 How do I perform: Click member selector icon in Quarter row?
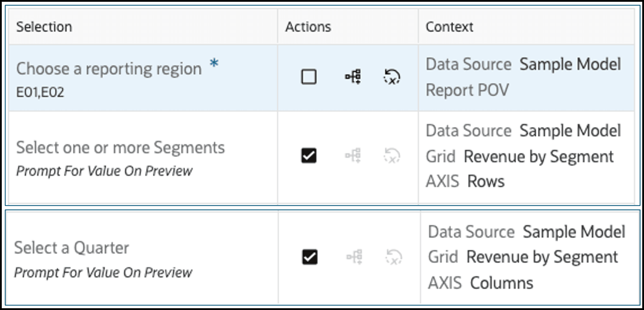pyautogui.click(x=354, y=257)
